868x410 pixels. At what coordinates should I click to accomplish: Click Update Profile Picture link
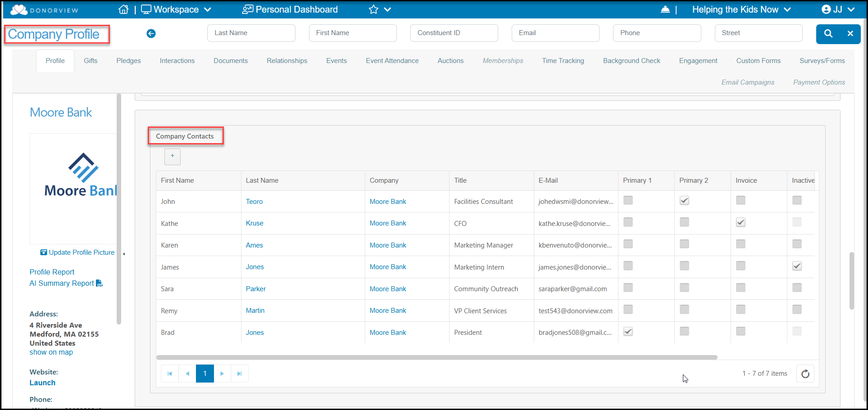pos(77,252)
